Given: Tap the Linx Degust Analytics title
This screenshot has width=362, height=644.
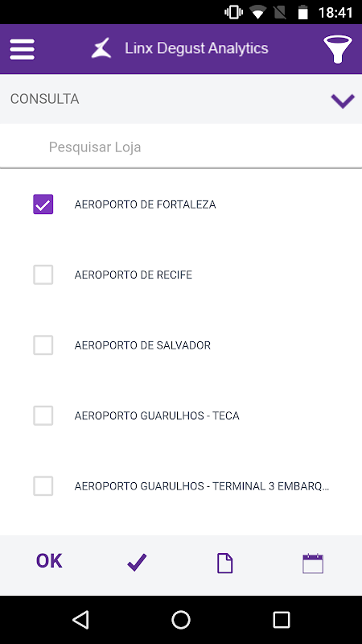Looking at the screenshot, I should point(196,48).
